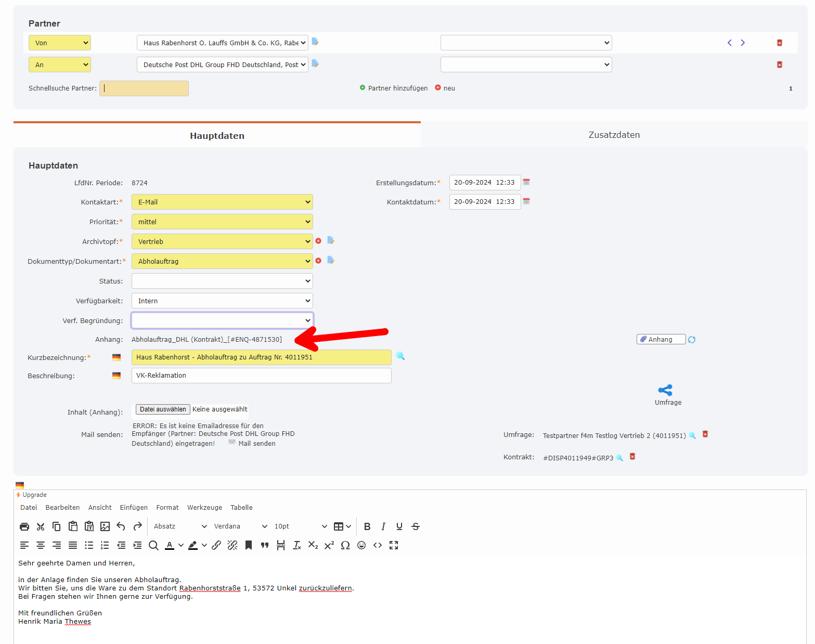Open the Priorität dropdown showing mittel
This screenshot has height=644, width=815.
pos(222,221)
